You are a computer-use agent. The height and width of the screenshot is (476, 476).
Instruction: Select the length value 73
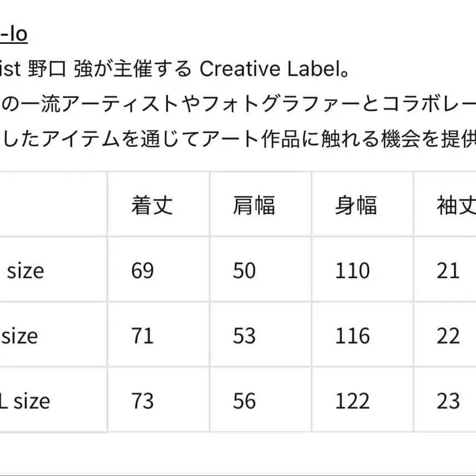point(142,401)
